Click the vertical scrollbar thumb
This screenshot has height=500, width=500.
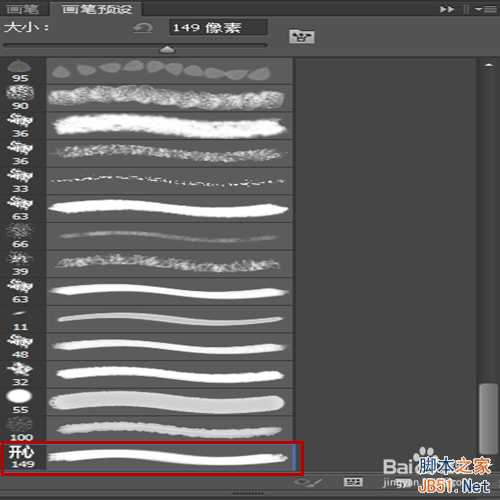[x=488, y=418]
